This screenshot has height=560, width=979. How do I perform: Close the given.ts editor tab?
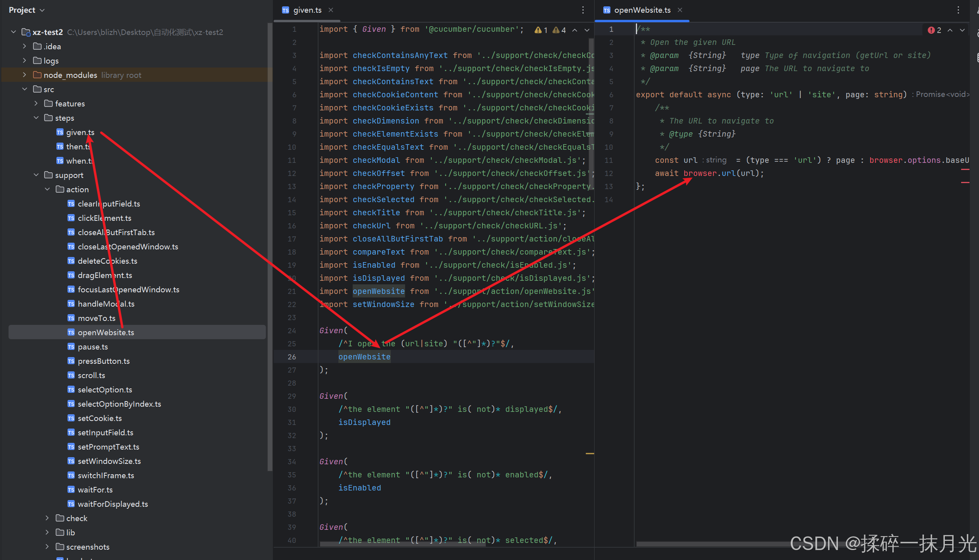(331, 10)
